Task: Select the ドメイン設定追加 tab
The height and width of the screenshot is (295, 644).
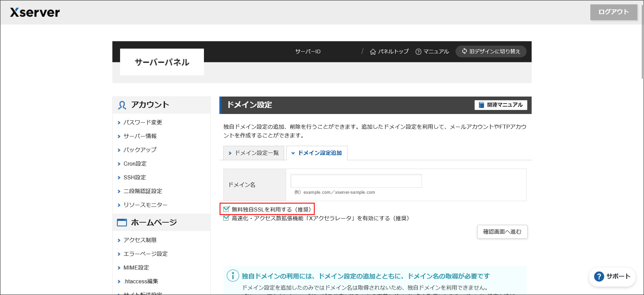Action: [317, 153]
